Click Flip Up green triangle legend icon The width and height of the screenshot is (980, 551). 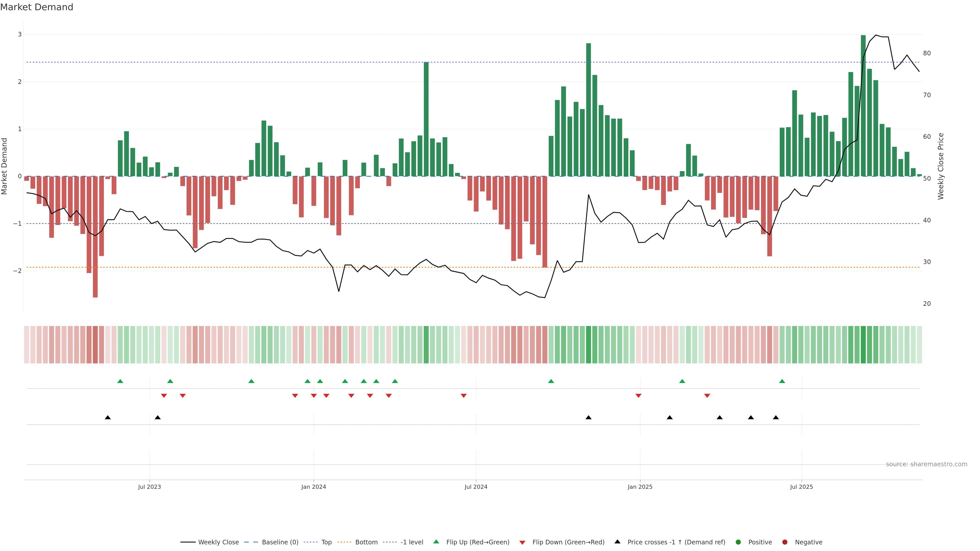tap(436, 542)
